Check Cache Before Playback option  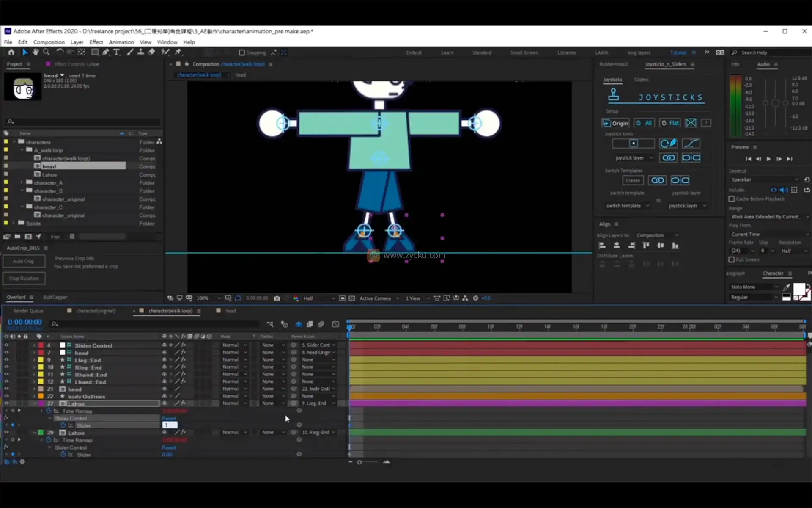point(731,199)
